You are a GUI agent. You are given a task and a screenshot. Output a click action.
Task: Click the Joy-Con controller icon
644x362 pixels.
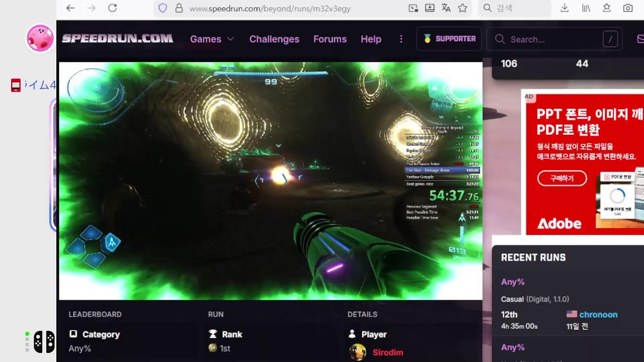[x=44, y=342]
